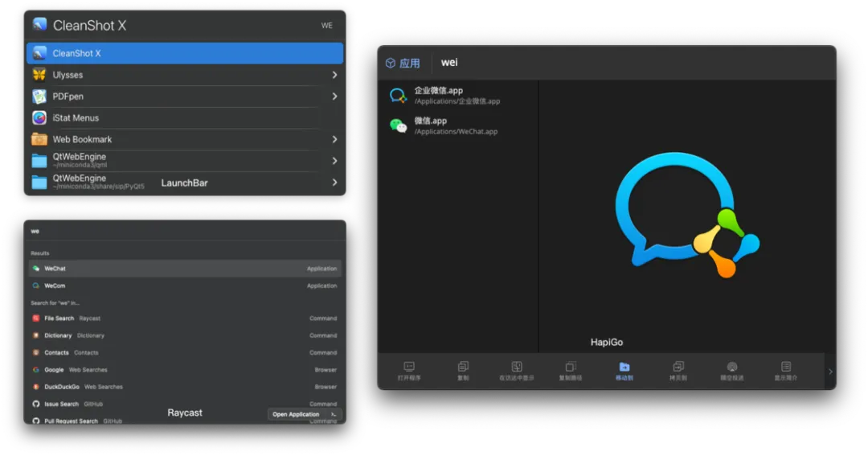Click the File Search command icon in Raycast
Image resolution: width=868 pixels, height=456 pixels.
pos(36,318)
